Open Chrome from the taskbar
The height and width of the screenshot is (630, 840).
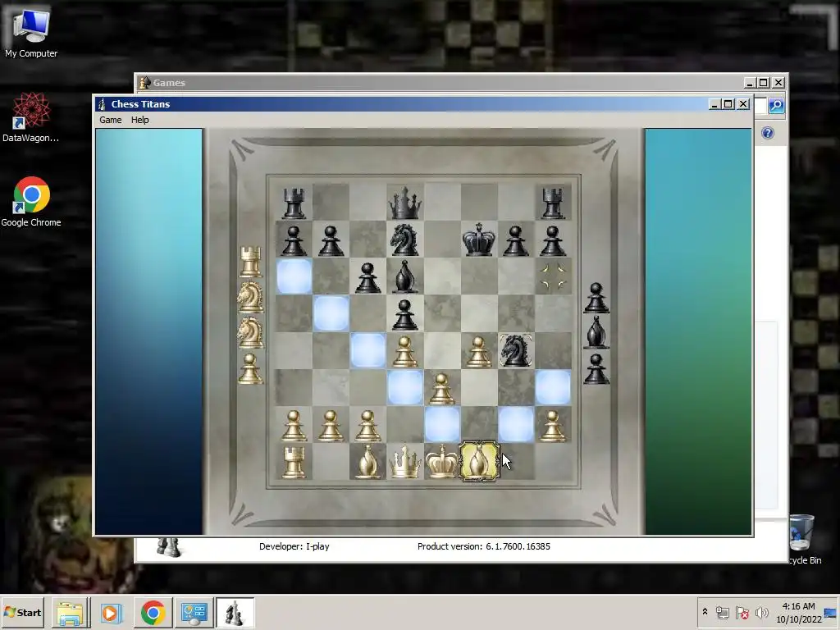(153, 613)
